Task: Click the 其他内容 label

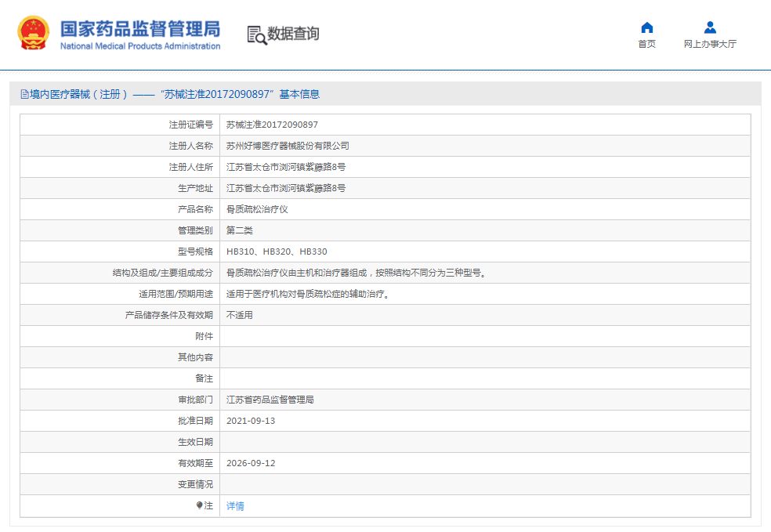Action: pos(195,357)
